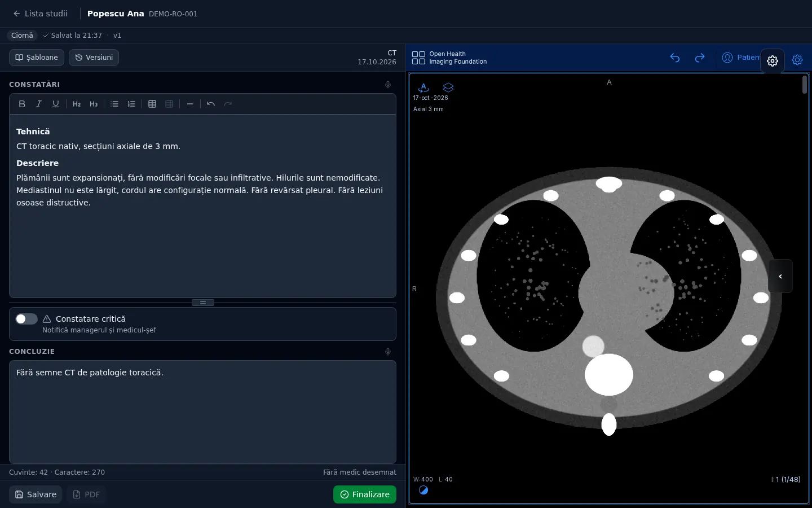This screenshot has height=508, width=812.
Task: Click the 'Axial 3 mm' series label
Action: [429, 110]
